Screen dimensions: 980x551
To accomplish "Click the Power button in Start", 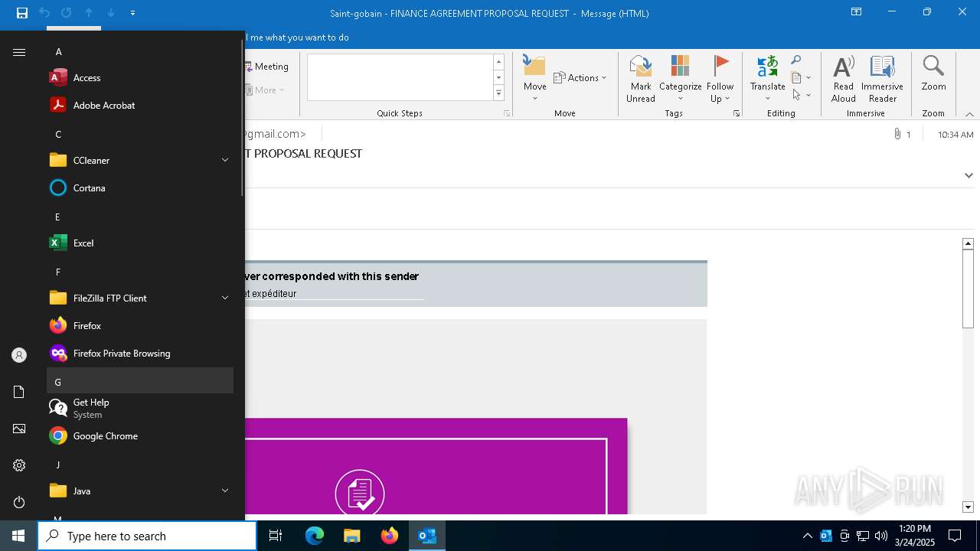I will (x=19, y=502).
